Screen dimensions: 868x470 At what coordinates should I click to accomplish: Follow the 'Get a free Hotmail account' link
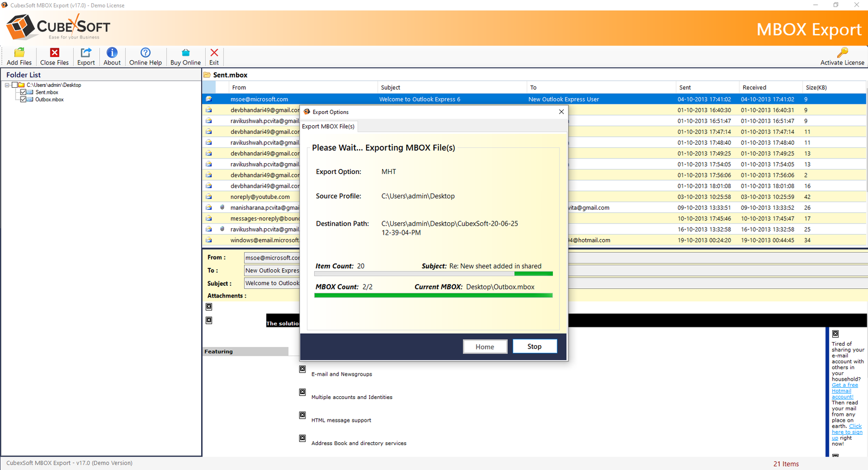(x=845, y=391)
